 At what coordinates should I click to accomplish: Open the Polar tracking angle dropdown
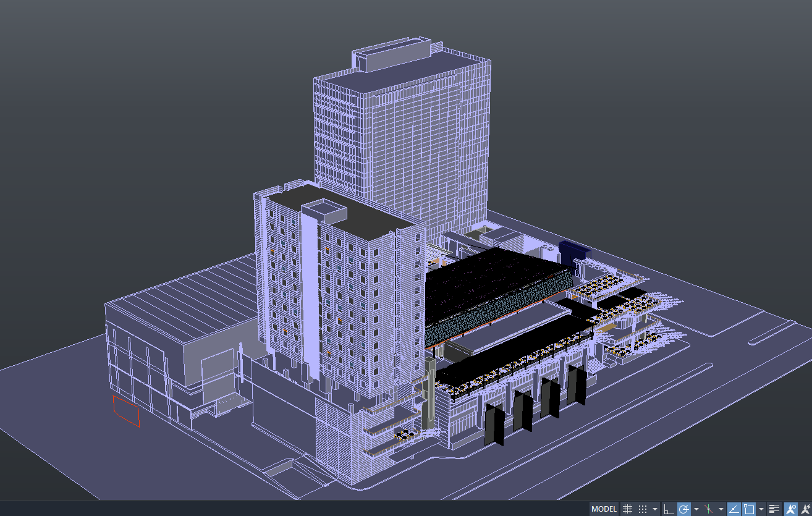[x=697, y=509]
